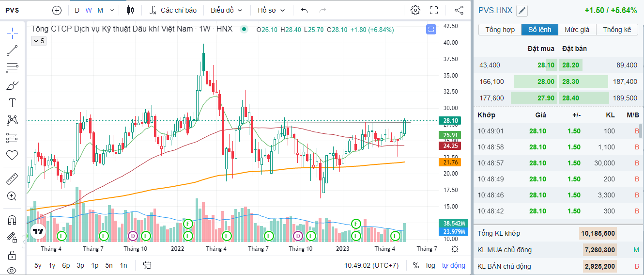This screenshot has width=644, height=275.
Task: Set chart range to 1y
Action: (x=52, y=265)
